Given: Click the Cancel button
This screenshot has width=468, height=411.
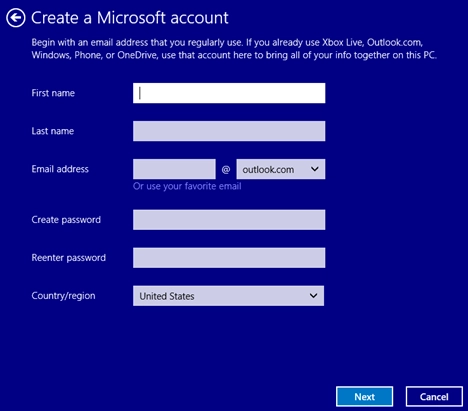Looking at the screenshot, I should (x=434, y=397).
